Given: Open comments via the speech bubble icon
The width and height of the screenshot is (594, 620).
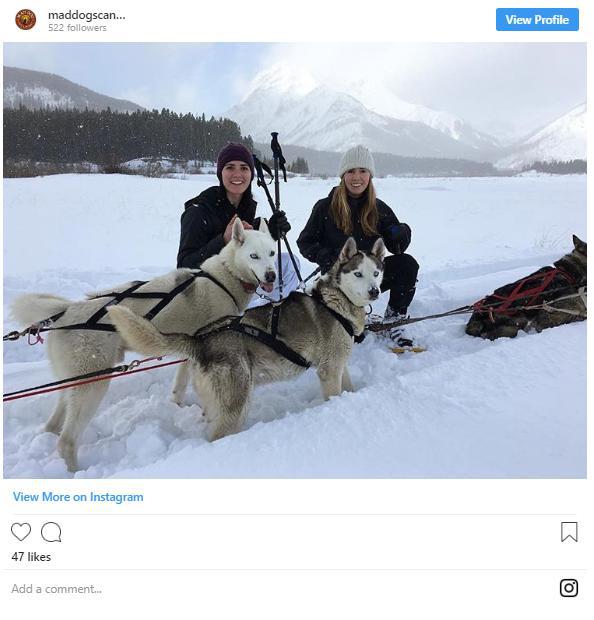Looking at the screenshot, I should [51, 532].
